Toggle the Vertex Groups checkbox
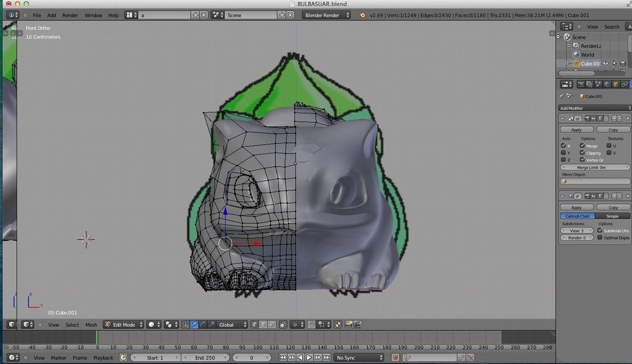Image resolution: width=632 pixels, height=364 pixels. point(582,160)
